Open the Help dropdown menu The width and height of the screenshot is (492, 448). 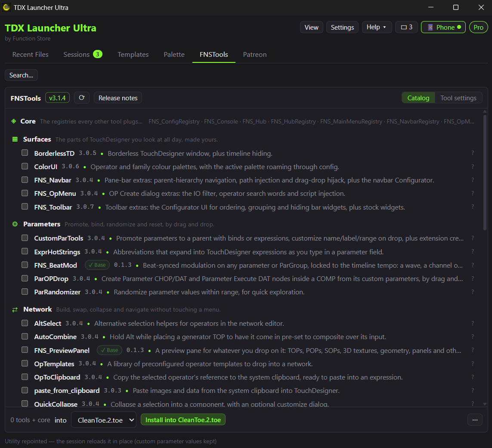point(377,27)
